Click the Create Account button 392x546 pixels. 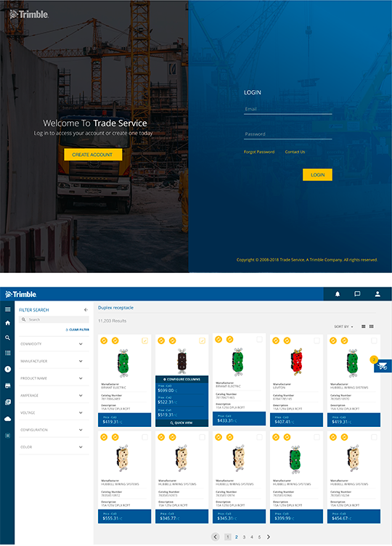coord(93,155)
